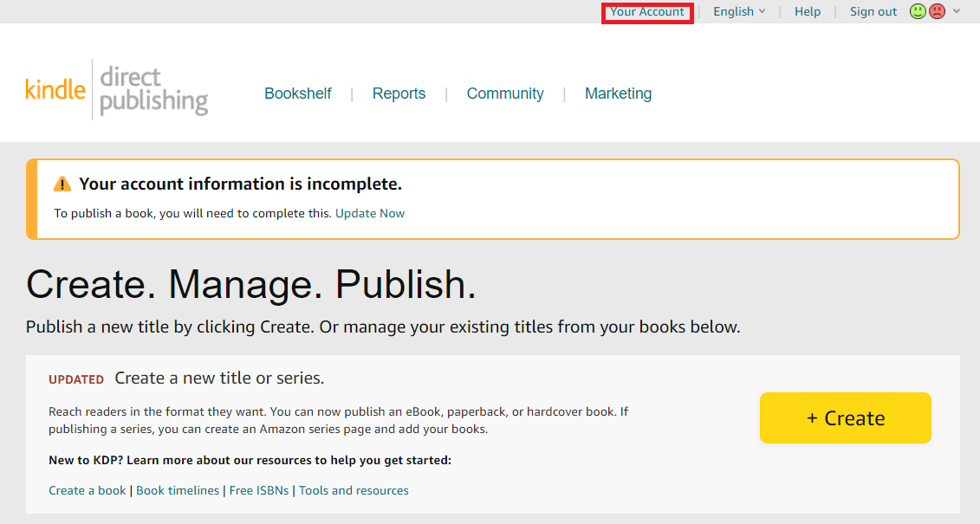Open the Community tab
980x524 pixels.
click(505, 94)
